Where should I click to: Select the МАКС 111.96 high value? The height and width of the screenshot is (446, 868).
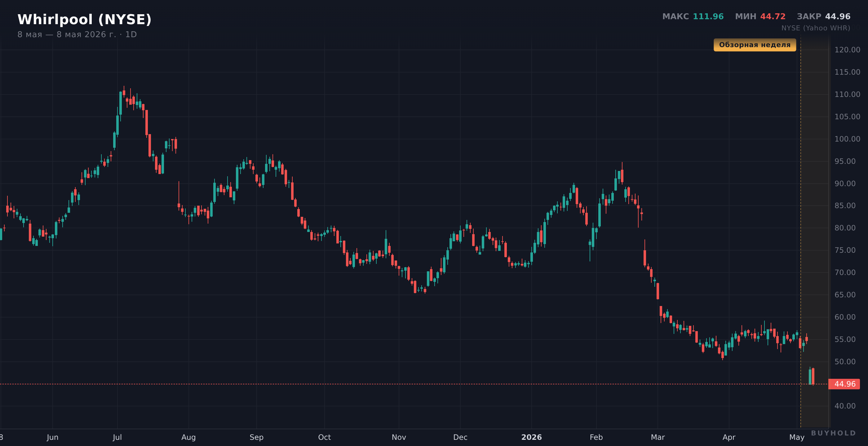(x=693, y=16)
